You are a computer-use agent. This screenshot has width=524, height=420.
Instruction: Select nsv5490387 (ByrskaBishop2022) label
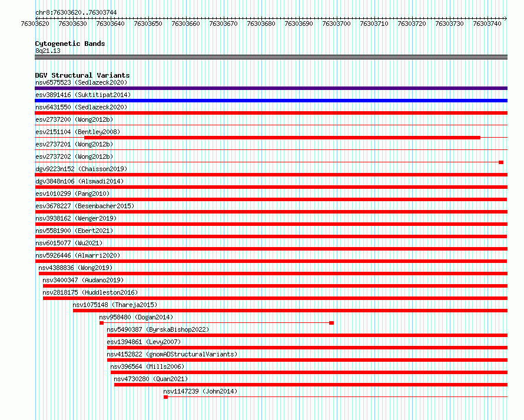coord(158,329)
